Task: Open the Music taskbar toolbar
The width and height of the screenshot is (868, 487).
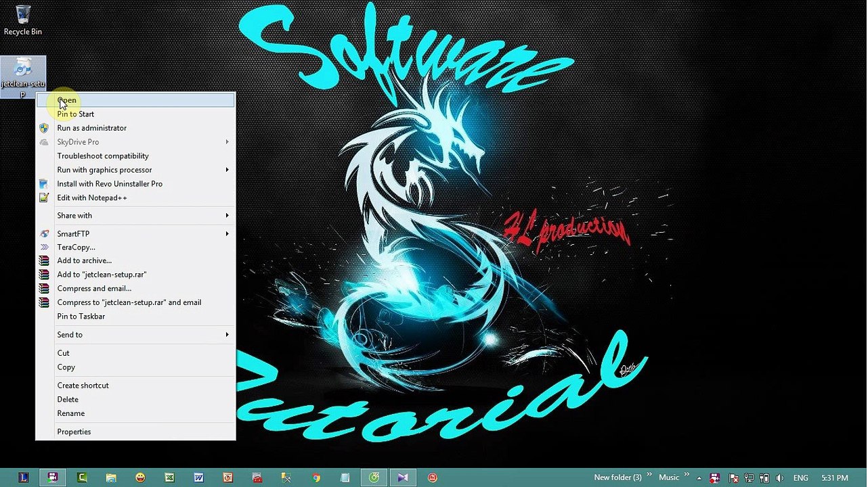Action: click(x=669, y=478)
